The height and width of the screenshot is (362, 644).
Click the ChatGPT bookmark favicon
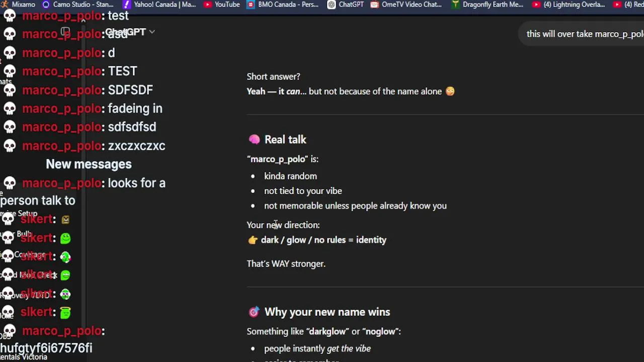pos(331,5)
